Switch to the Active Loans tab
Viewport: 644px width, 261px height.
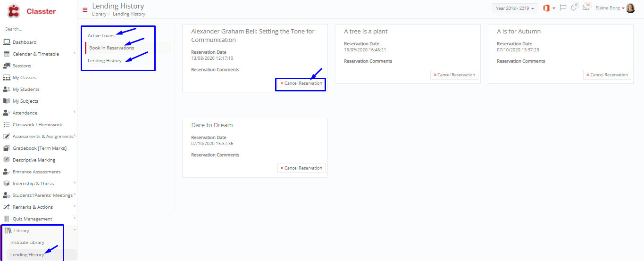coord(101,36)
